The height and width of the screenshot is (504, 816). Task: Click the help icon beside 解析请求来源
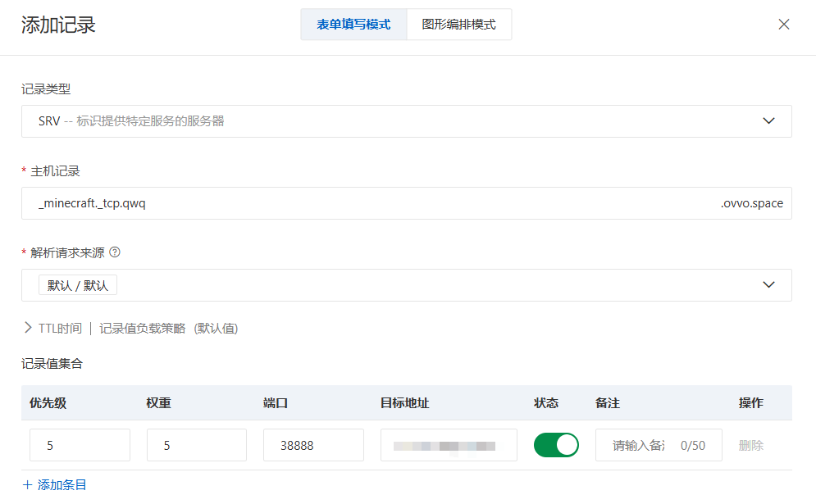point(115,252)
